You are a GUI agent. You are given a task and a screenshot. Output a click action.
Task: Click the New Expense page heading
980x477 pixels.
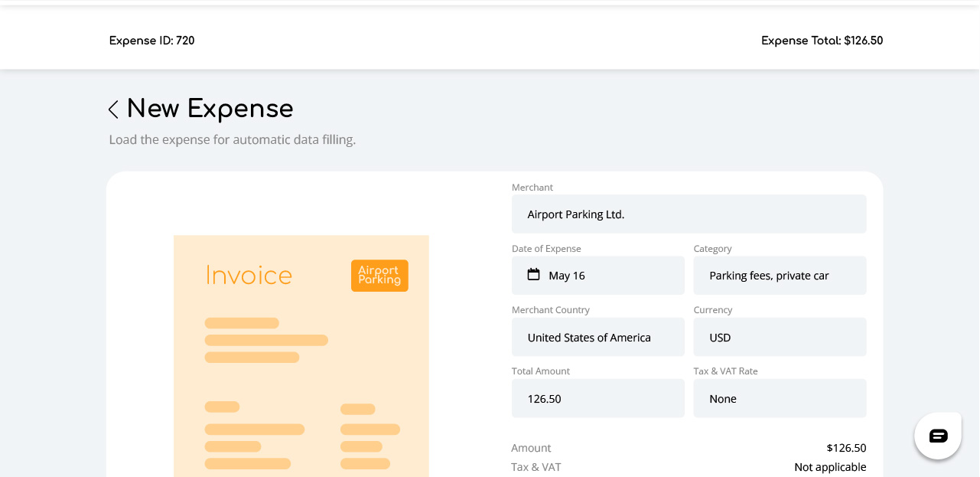[x=210, y=109]
